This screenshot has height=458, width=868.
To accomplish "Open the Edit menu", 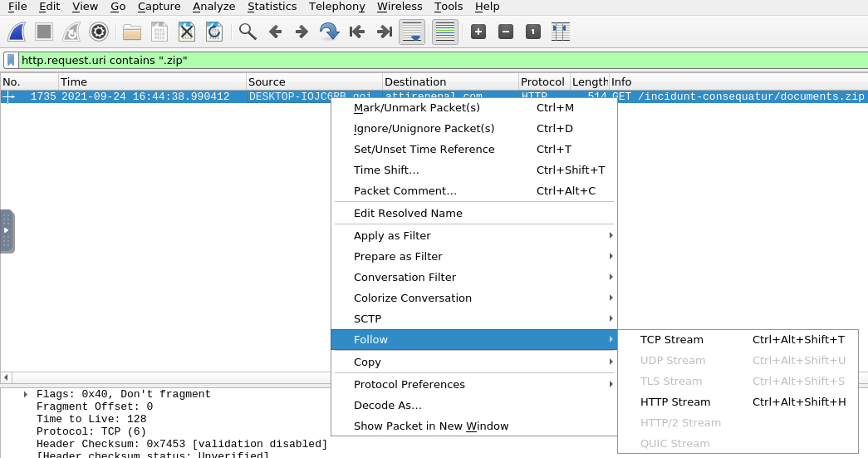I will [49, 7].
